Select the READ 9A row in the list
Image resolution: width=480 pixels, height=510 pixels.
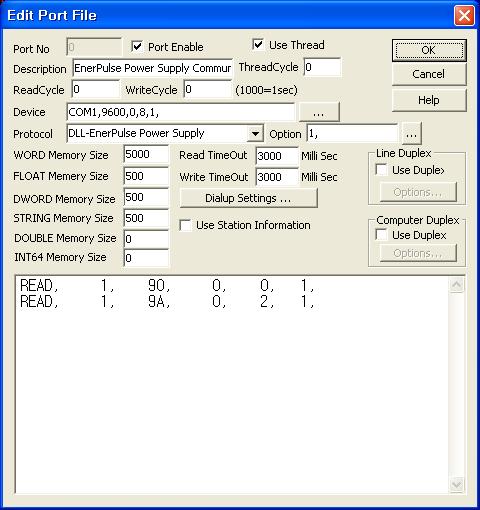167,301
